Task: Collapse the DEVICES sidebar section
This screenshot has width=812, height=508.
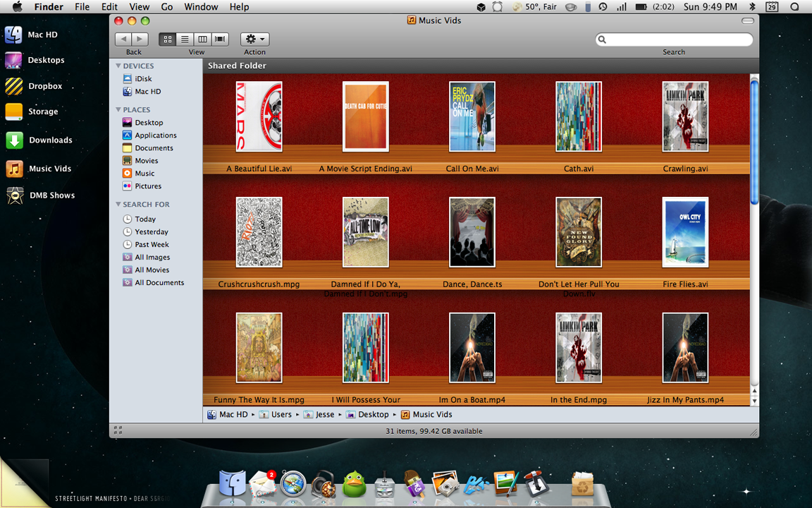Action: pyautogui.click(x=118, y=66)
